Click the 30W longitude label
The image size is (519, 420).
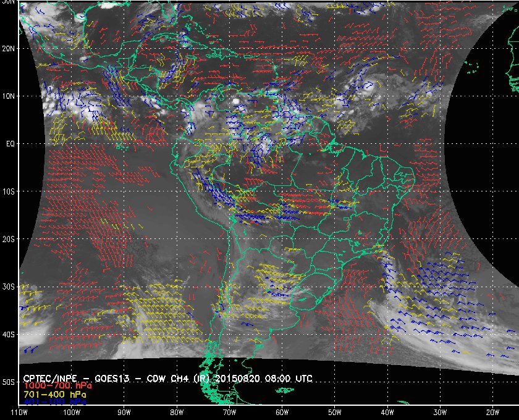pyautogui.click(x=440, y=413)
